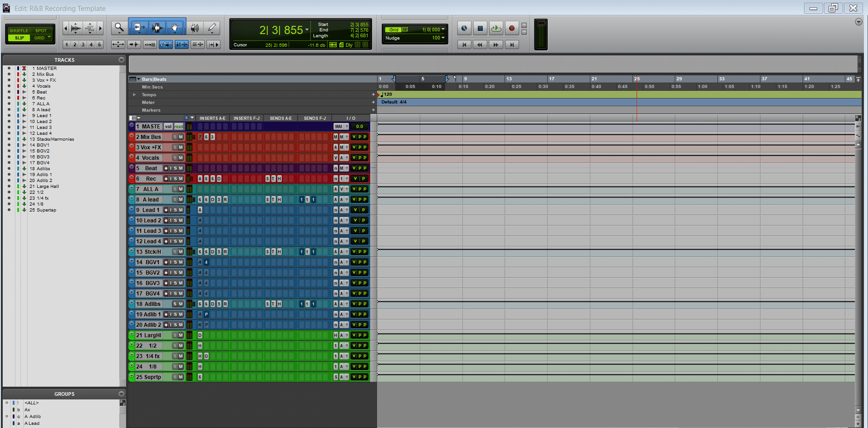Click the red Record button in transport
868x428 pixels.
click(x=511, y=28)
